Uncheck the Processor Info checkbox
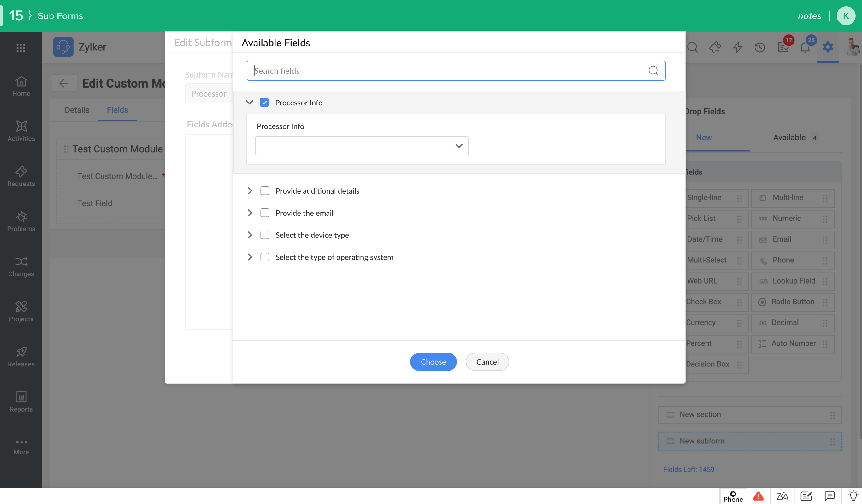Image resolution: width=862 pixels, height=504 pixels. (264, 103)
